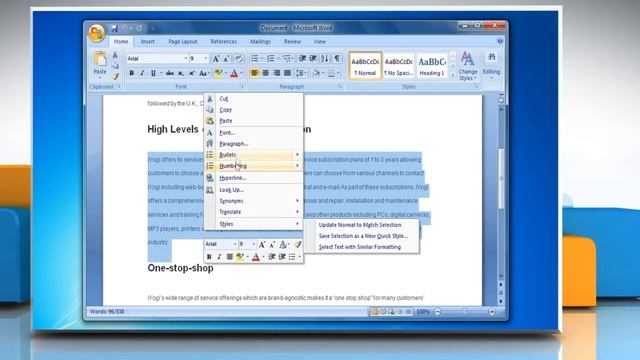Viewport: 640px width, 360px height.
Task: Apply strikethrough from the ribbon Font group
Action: (170, 73)
